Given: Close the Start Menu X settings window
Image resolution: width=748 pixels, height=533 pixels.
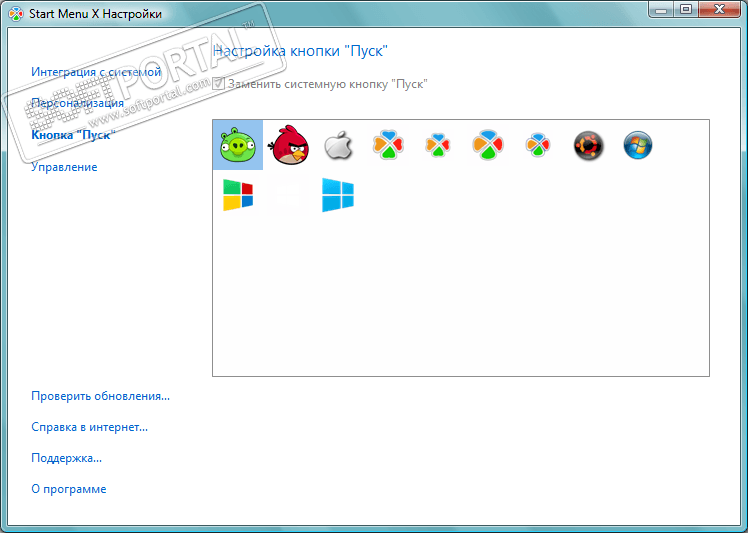Looking at the screenshot, I should point(720,10).
